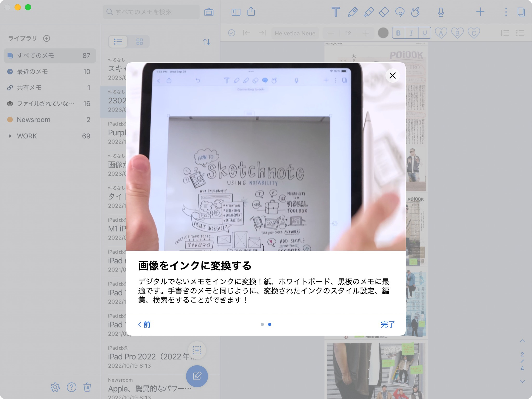Finish the tutorial with 完了
The height and width of the screenshot is (399, 532).
pyautogui.click(x=388, y=324)
